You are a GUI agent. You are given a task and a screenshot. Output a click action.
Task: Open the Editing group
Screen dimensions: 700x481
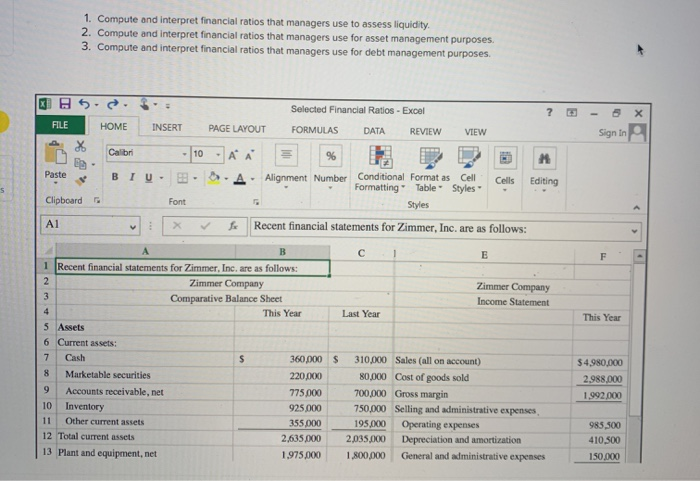pos(544,170)
